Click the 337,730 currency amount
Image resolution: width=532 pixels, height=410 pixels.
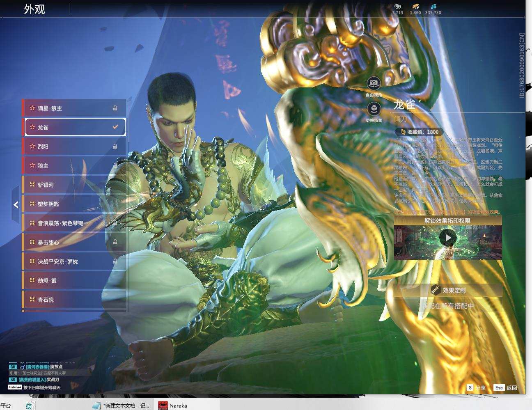pyautogui.click(x=433, y=13)
